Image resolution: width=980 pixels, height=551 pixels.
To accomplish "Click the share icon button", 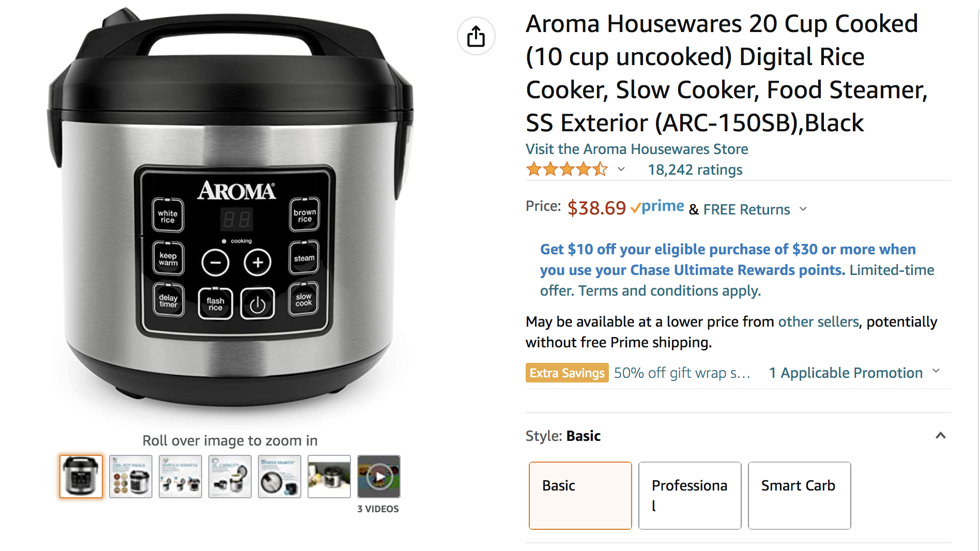I will pos(476,36).
